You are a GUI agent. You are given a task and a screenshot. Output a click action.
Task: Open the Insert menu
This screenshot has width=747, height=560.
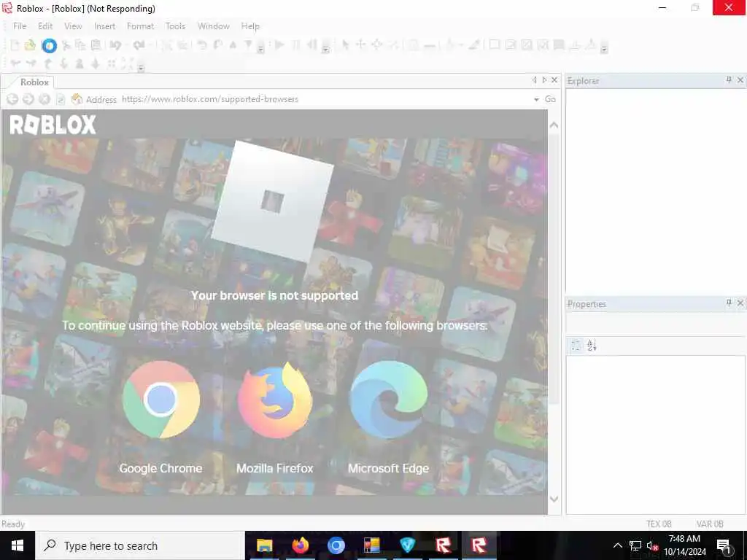point(105,26)
